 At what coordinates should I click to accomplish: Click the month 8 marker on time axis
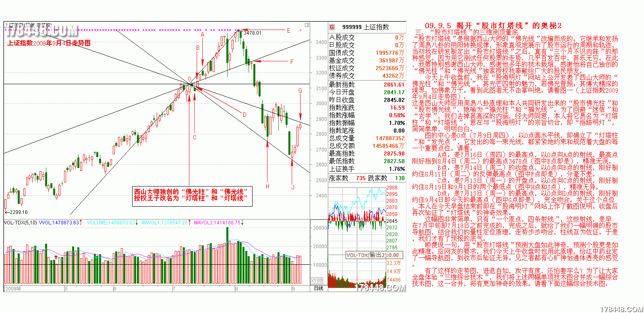click(x=236, y=289)
